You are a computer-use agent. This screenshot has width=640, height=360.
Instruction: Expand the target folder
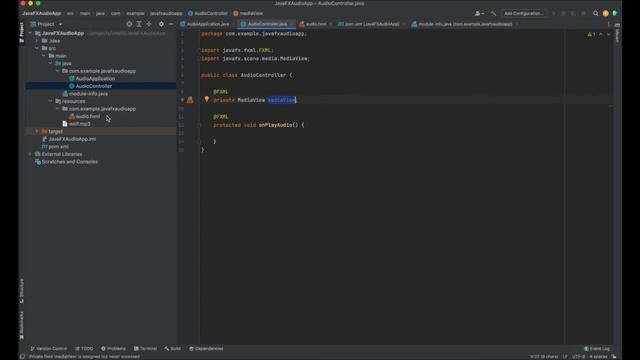[37, 131]
